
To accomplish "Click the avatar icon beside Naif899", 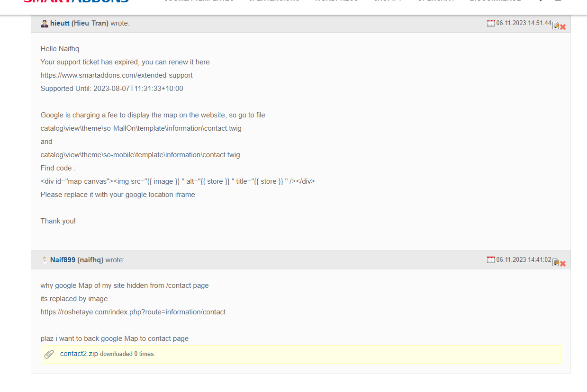I will 45,260.
